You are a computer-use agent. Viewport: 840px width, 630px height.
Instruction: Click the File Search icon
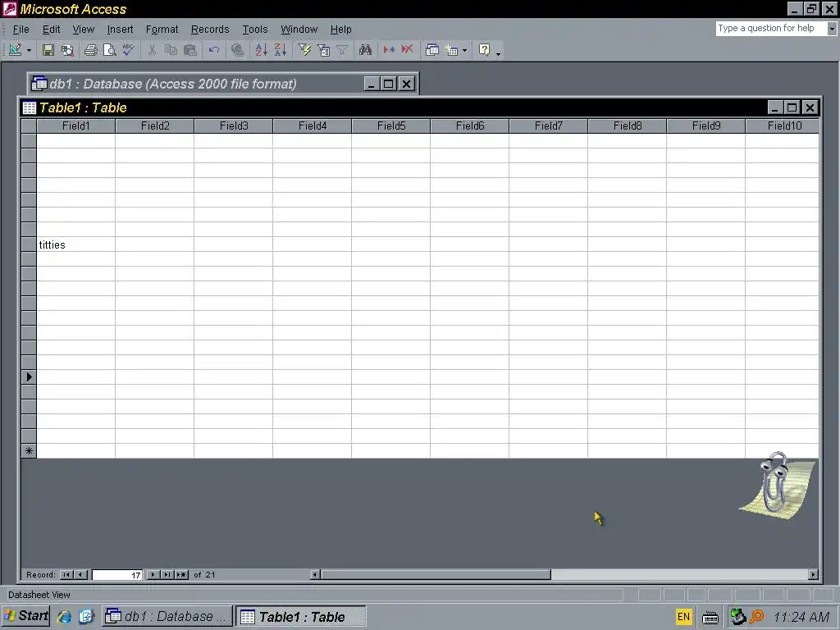pos(67,50)
